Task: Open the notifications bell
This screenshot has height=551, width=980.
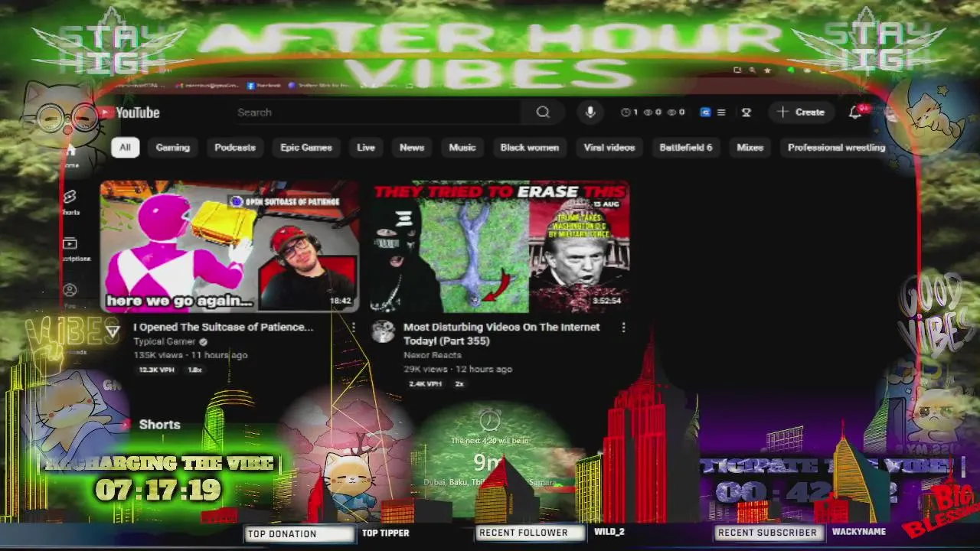Action: 855,112
